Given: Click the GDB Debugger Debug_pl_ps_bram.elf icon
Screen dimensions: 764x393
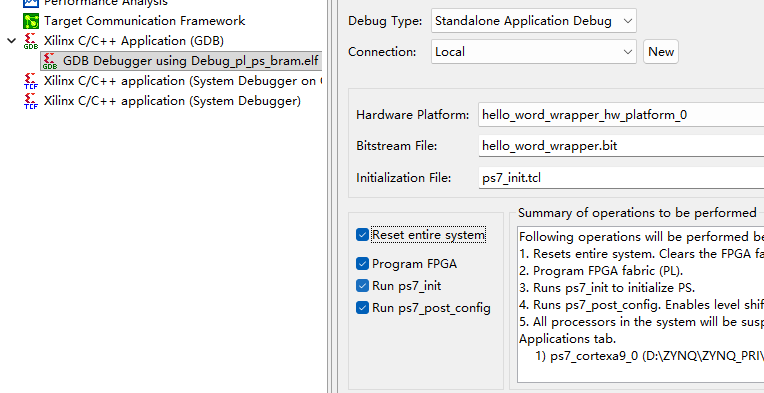Looking at the screenshot, I should tap(50, 61).
